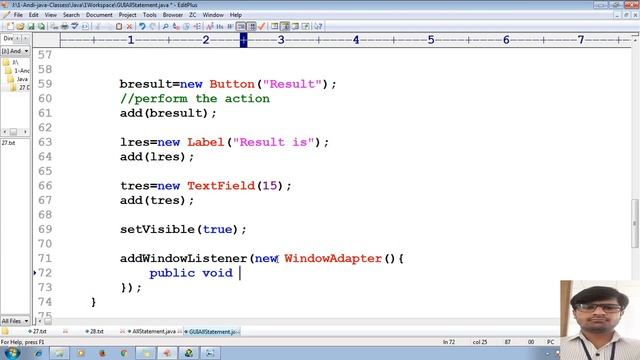This screenshot has height=360, width=640.
Task: Click line number 59 in the gutter
Action: click(45, 84)
